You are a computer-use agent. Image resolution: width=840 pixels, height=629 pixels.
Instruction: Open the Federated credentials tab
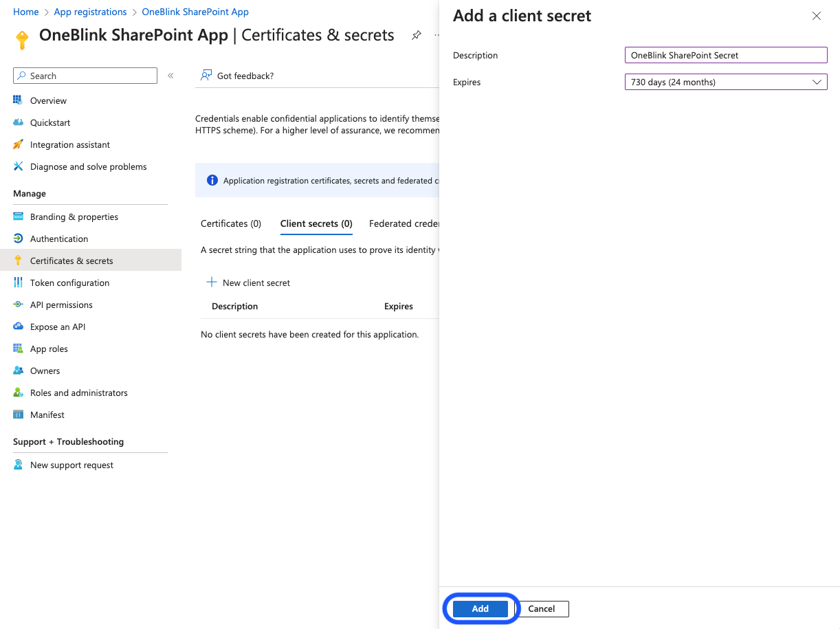coord(404,223)
